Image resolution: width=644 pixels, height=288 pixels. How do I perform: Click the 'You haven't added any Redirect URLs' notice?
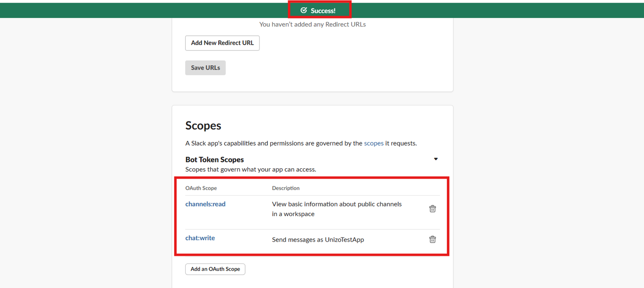pos(312,25)
